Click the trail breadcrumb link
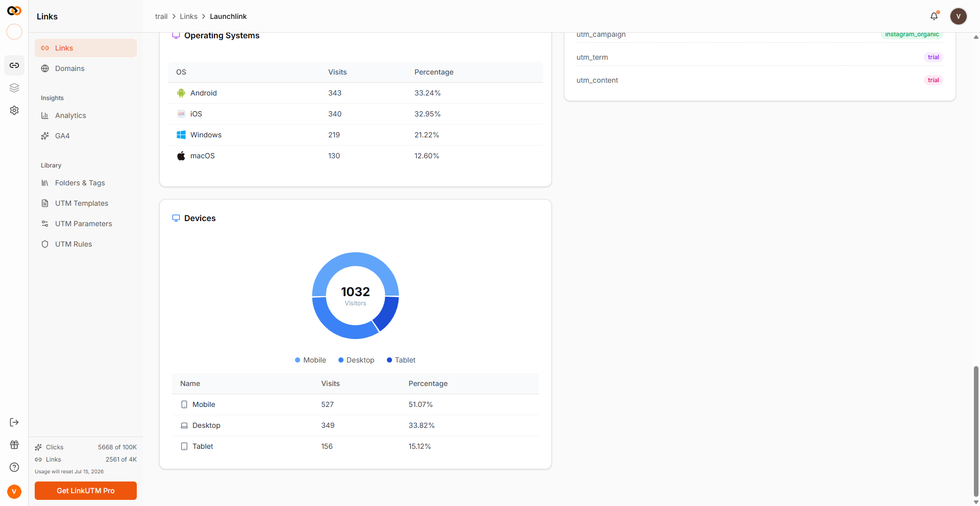 coord(161,16)
